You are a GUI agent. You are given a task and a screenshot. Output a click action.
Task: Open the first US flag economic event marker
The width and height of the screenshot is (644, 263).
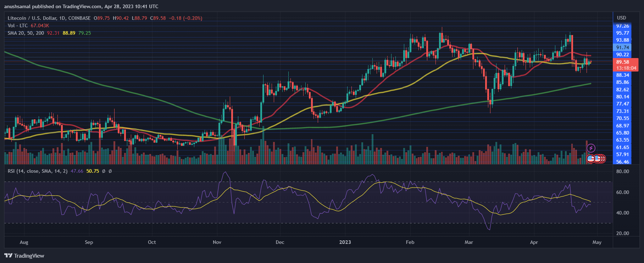tap(590, 159)
